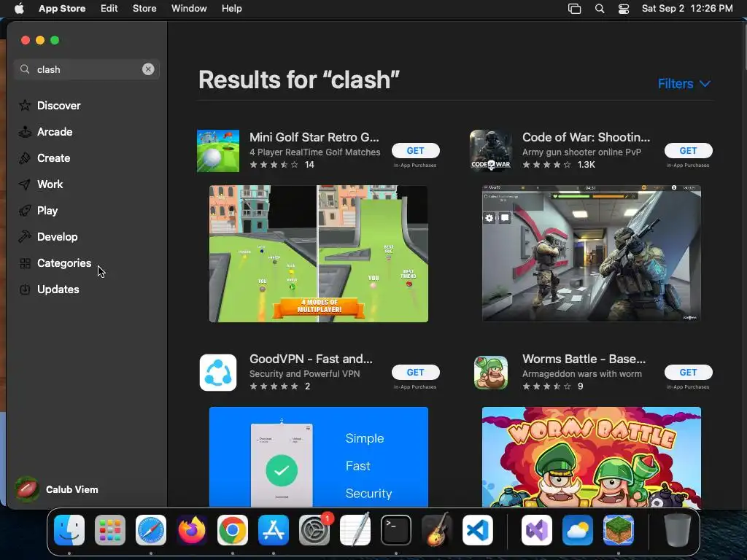Launch Google Chrome from the Dock
The image size is (747, 560).
point(233,530)
